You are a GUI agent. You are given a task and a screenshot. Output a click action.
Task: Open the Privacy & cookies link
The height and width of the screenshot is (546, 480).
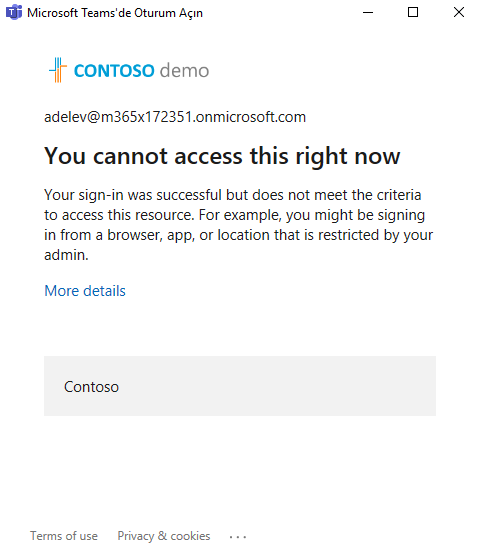pyautogui.click(x=164, y=536)
